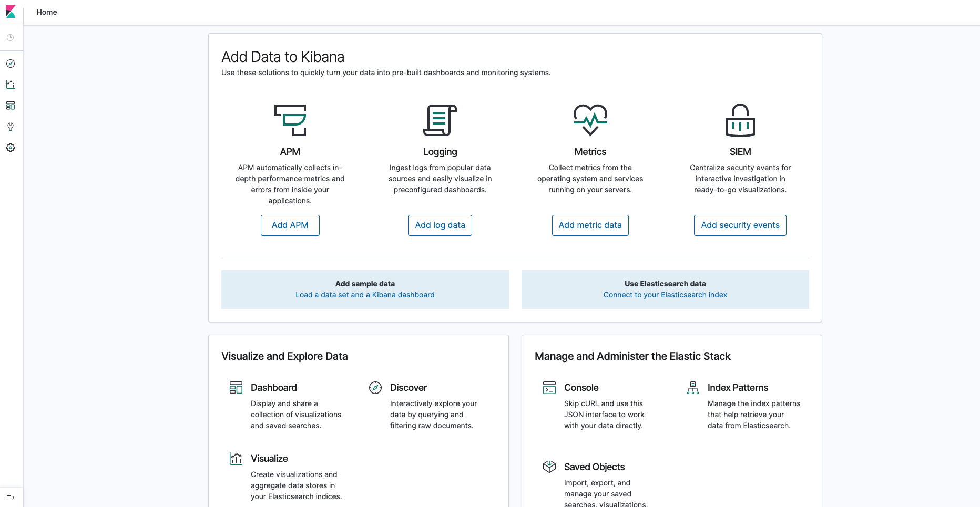Click the Console terminal icon

pos(549,388)
